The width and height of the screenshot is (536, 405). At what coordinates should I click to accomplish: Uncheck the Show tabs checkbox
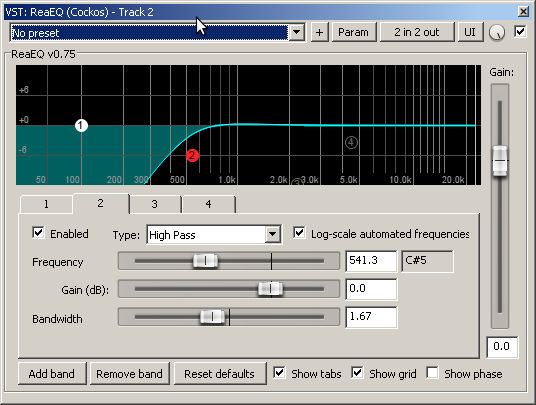(x=279, y=373)
